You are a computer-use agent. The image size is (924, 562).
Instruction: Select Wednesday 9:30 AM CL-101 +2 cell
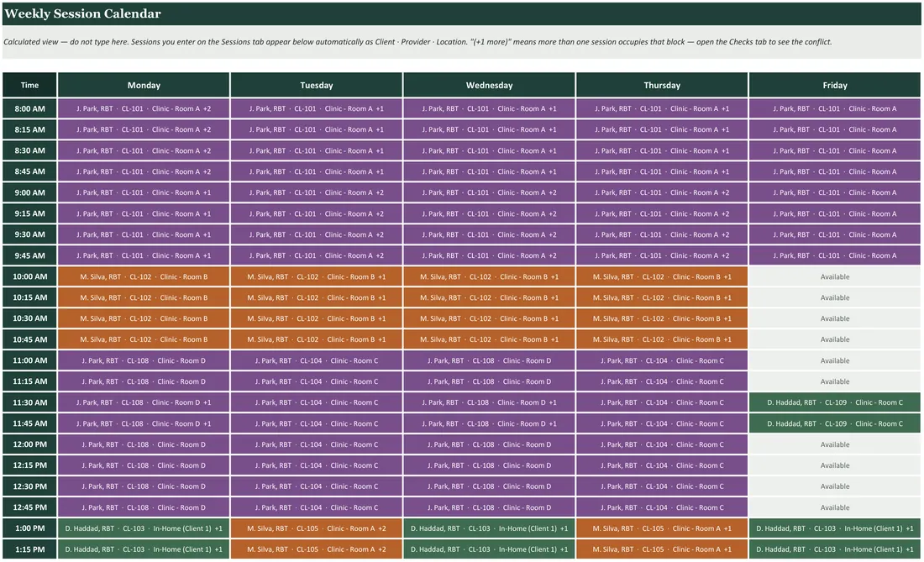tap(489, 234)
